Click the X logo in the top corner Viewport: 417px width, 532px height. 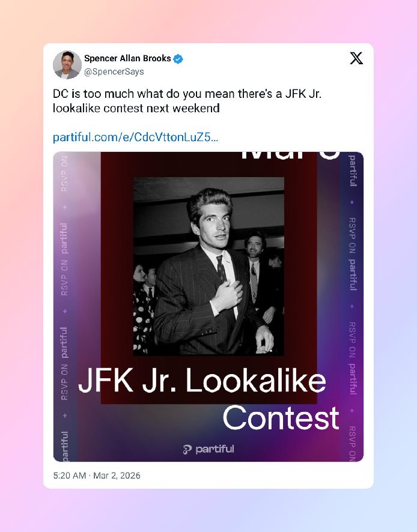click(x=356, y=58)
